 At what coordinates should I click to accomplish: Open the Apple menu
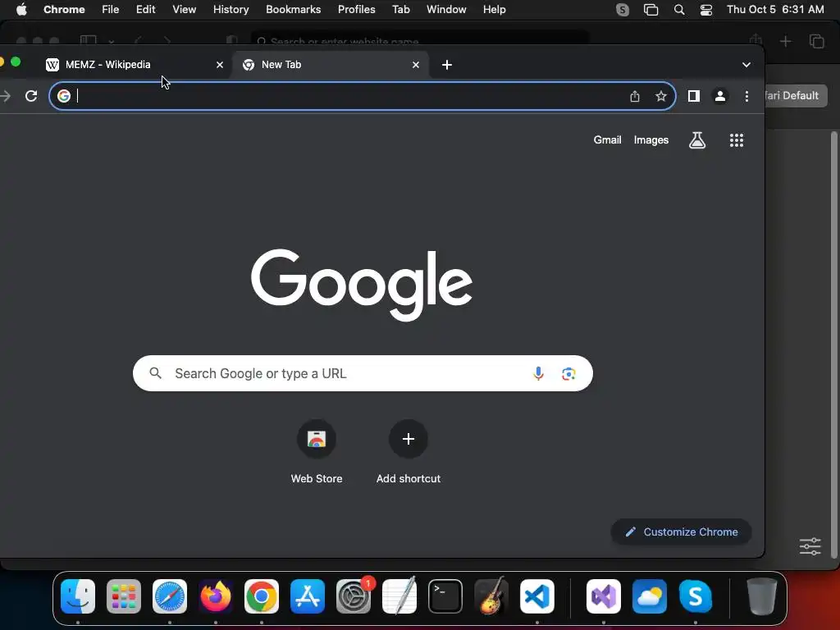[21, 10]
